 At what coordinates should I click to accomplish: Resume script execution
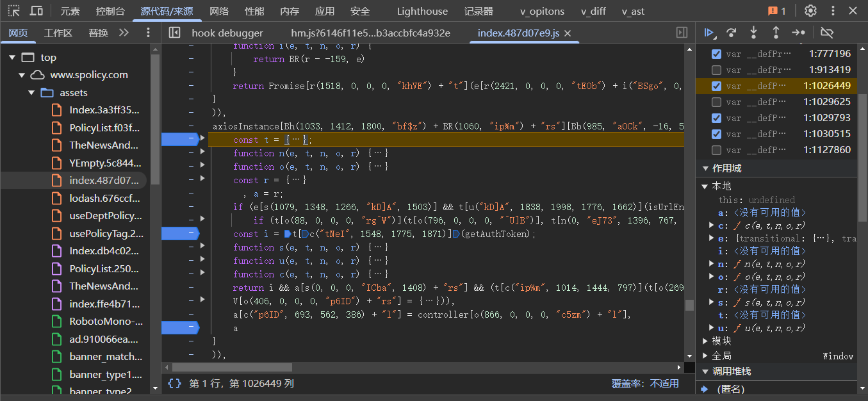[x=709, y=33]
